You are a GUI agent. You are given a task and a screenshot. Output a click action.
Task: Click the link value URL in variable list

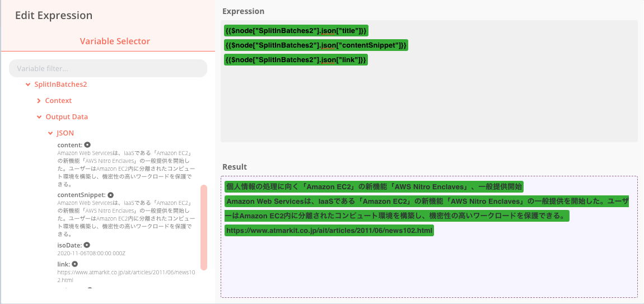click(126, 276)
